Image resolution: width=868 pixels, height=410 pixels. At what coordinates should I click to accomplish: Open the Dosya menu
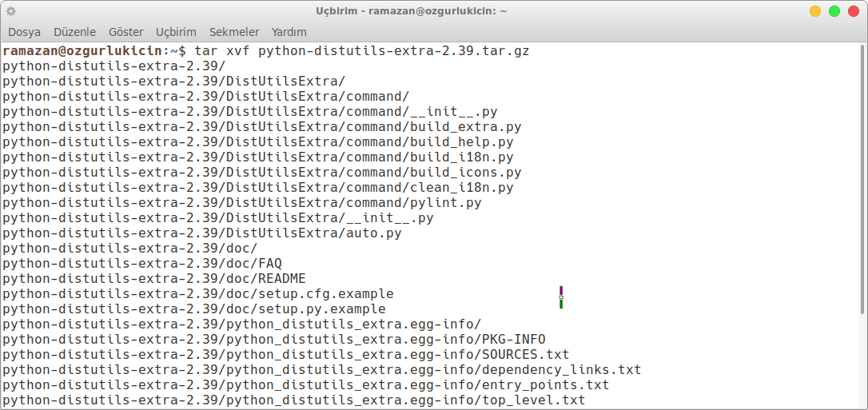[24, 32]
